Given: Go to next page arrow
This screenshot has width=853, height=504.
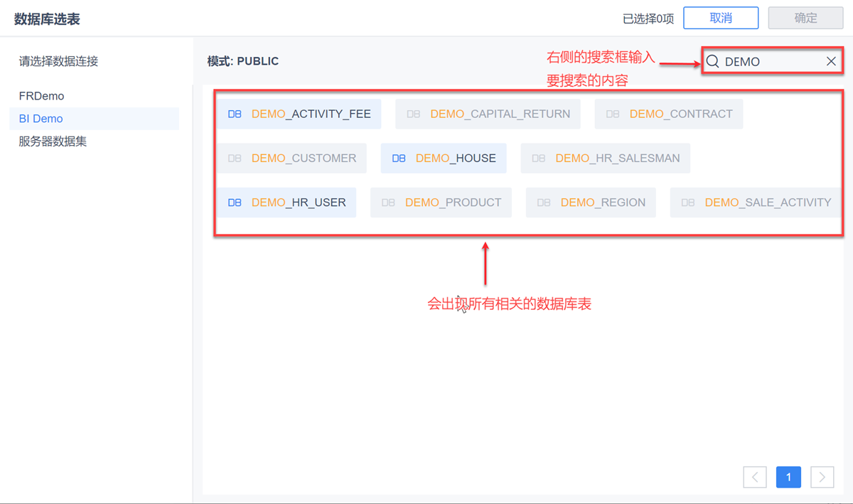Looking at the screenshot, I should coord(822,477).
